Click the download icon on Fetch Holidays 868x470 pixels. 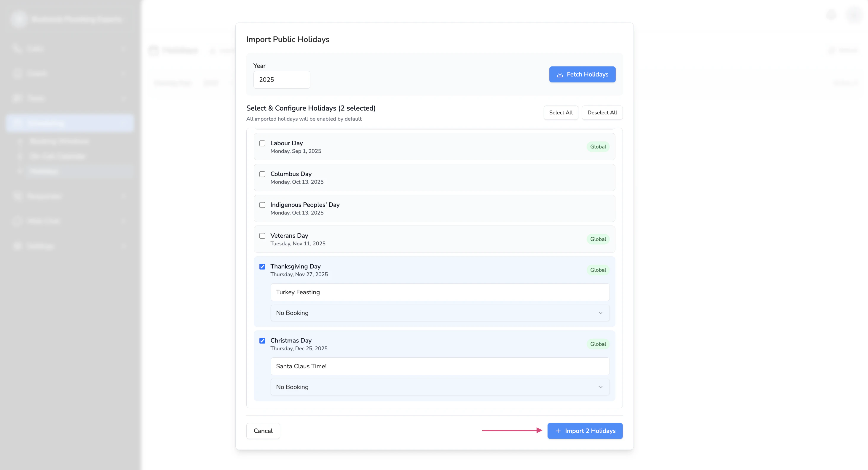560,74
